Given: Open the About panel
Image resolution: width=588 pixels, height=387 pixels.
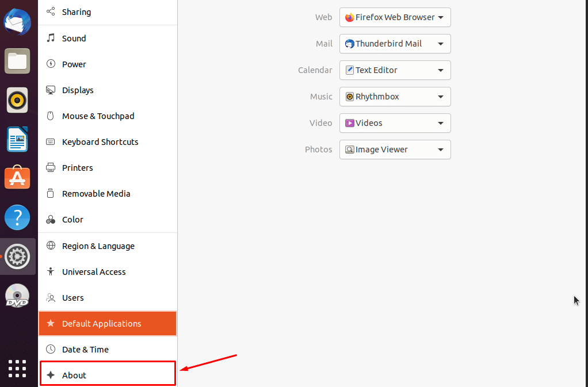Looking at the screenshot, I should tap(108, 374).
